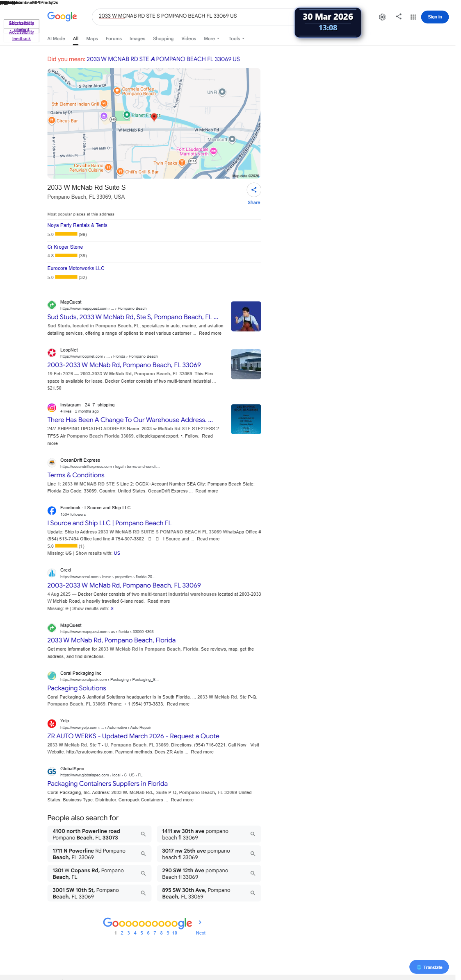Open Coral Packaging Solutions result title
The width and height of the screenshot is (461, 980).
coord(77,688)
